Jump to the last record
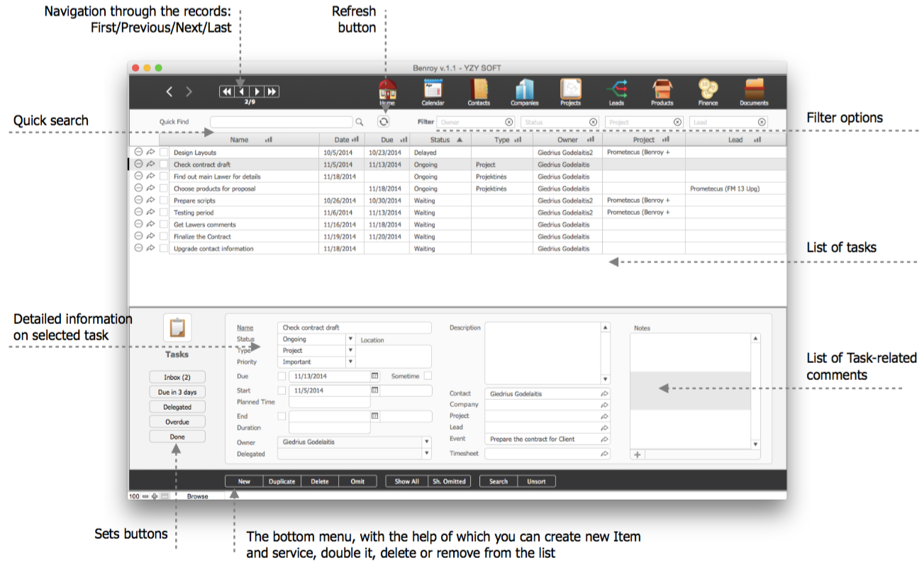Image resolution: width=924 pixels, height=565 pixels. 272,91
